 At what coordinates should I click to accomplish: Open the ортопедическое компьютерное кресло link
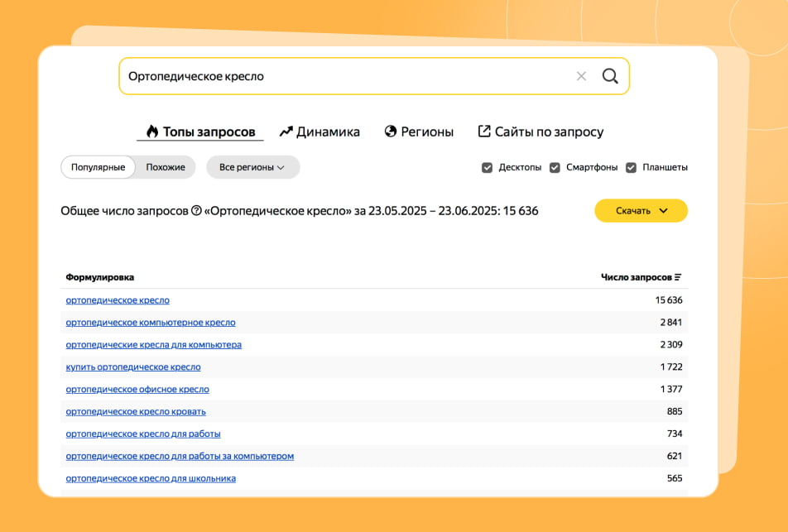tap(151, 323)
